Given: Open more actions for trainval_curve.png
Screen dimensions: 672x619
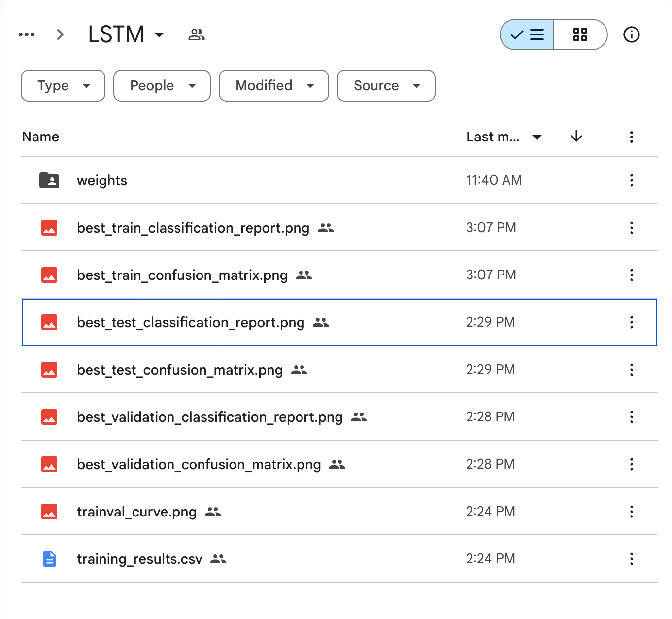Looking at the screenshot, I should (631, 512).
